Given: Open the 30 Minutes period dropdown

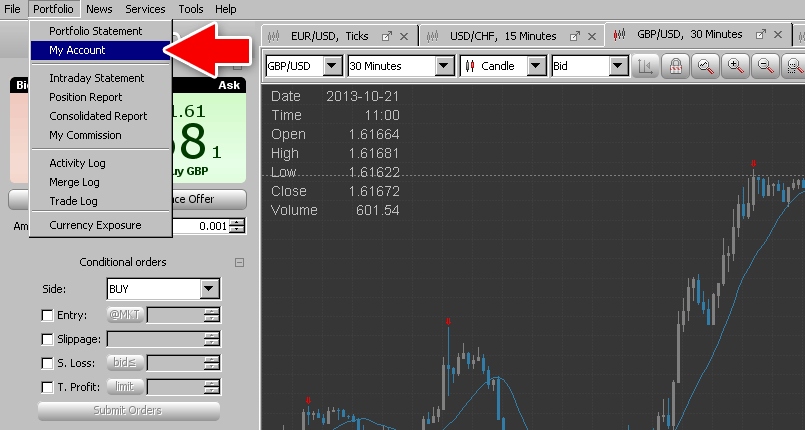Looking at the screenshot, I should (444, 66).
